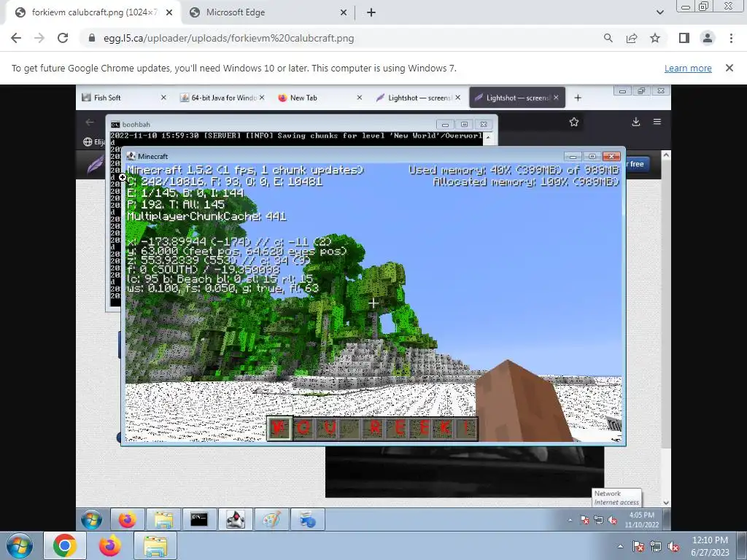Select the hotbar slot showing exclamation mark

(x=466, y=429)
